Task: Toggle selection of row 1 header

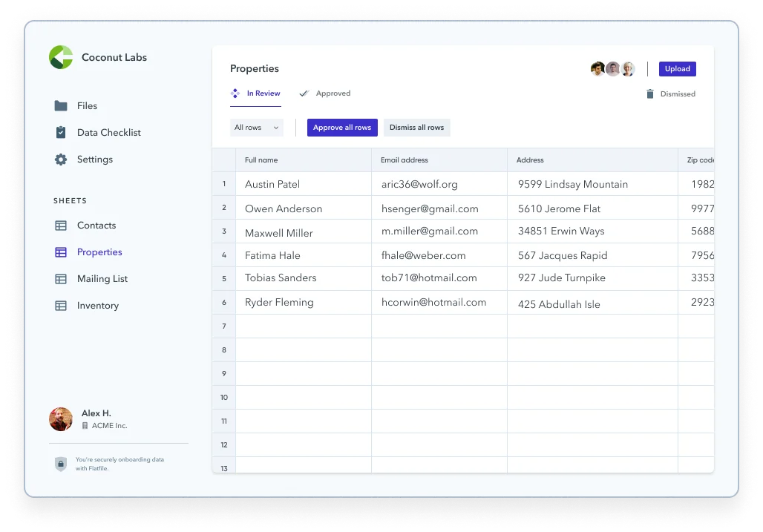Action: (x=223, y=184)
